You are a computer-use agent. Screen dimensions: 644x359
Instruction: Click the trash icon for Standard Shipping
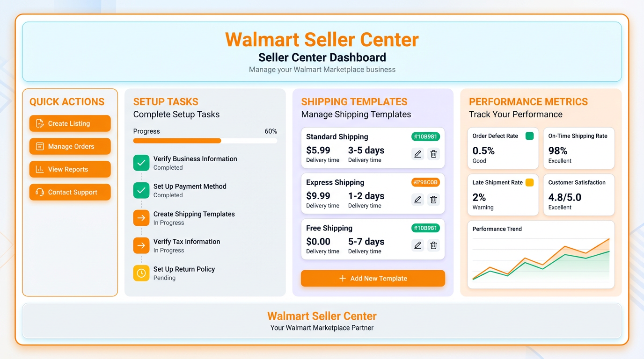[x=433, y=154]
